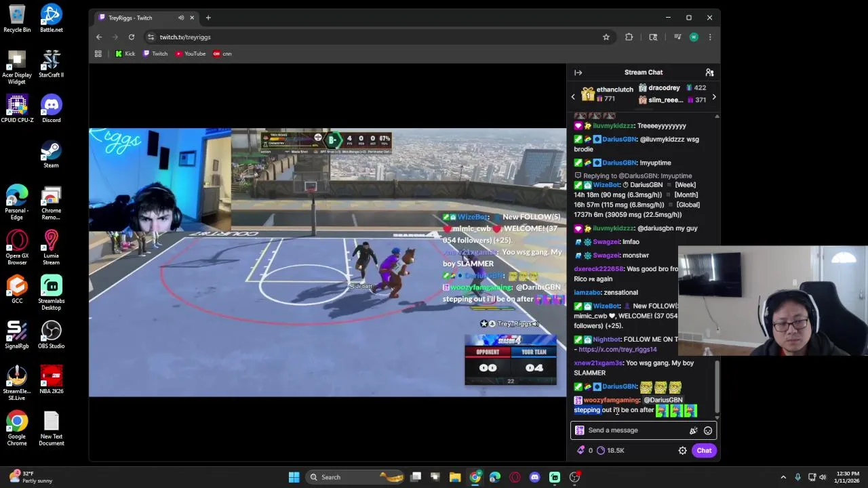Open Discord from the taskbar
The height and width of the screenshot is (488, 868).
[534, 477]
